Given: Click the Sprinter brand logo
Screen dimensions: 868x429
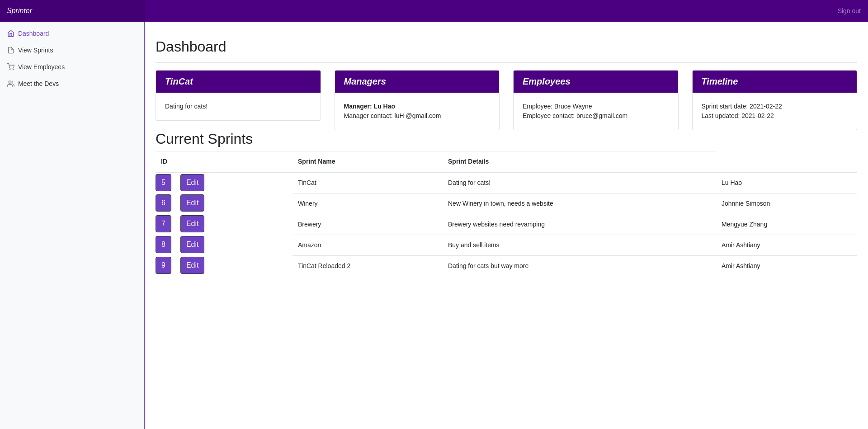Looking at the screenshot, I should pos(19,11).
